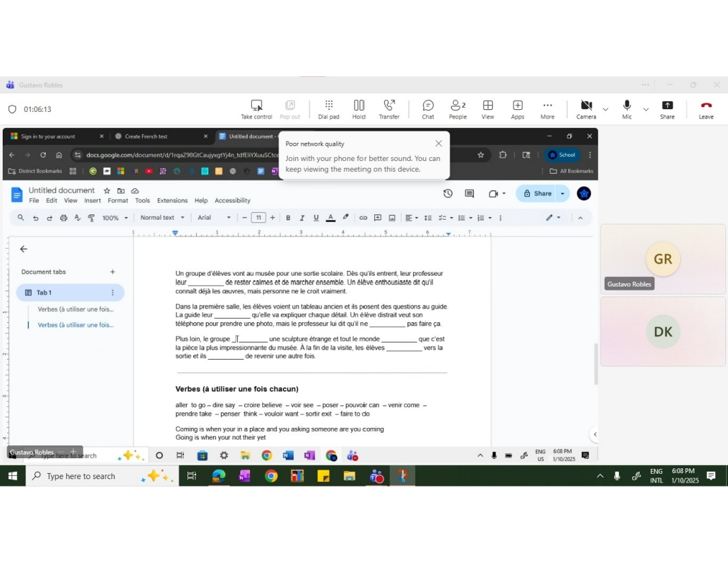The width and height of the screenshot is (728, 562).
Task: Open the Normal text style dropdown
Action: pos(162,218)
